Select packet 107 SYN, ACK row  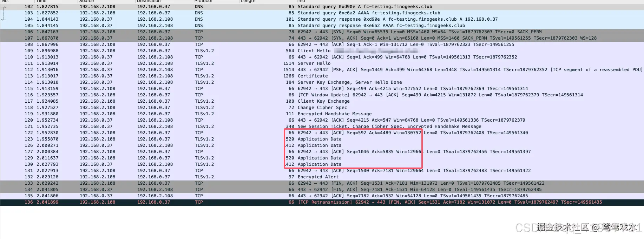(322, 38)
